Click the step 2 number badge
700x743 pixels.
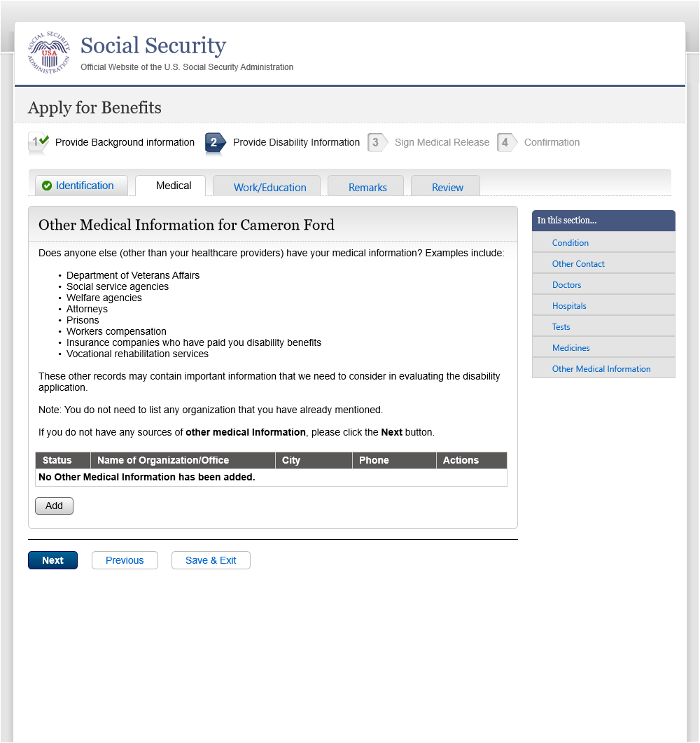tap(215, 143)
